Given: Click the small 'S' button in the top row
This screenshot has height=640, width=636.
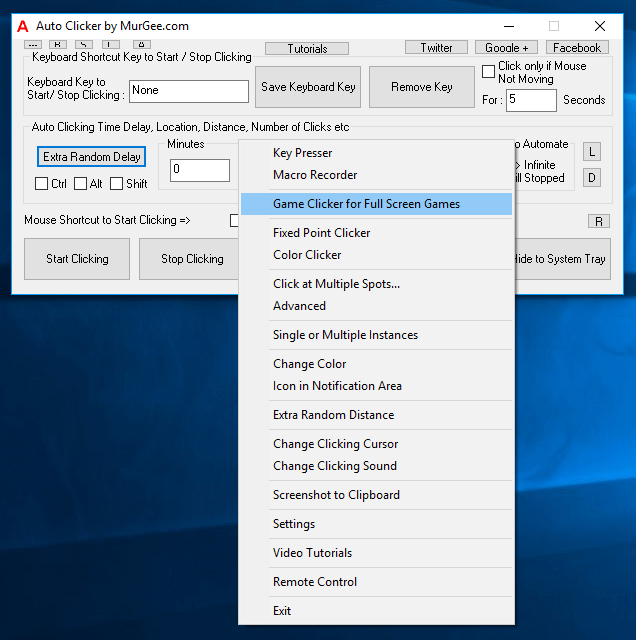Looking at the screenshot, I should 84,44.
